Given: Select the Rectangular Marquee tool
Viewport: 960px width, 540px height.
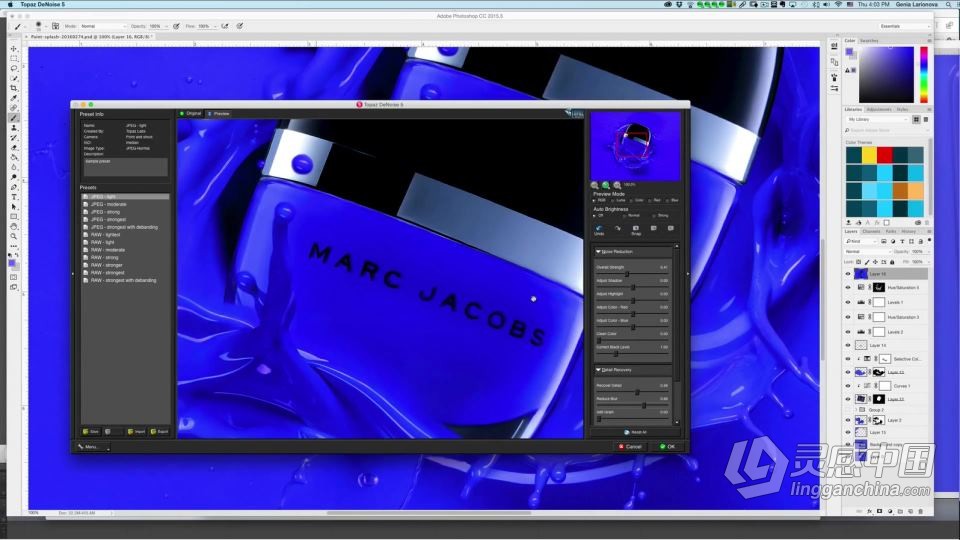Looking at the screenshot, I should (x=13, y=58).
